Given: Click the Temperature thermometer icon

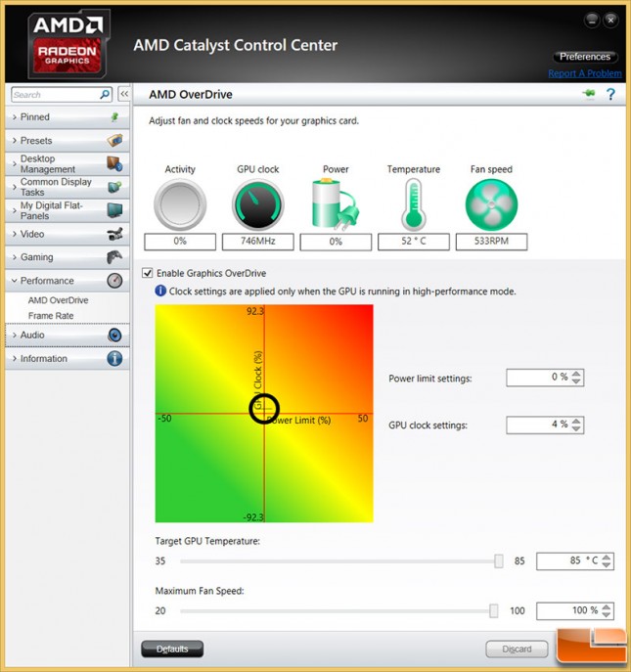Looking at the screenshot, I should [x=414, y=204].
